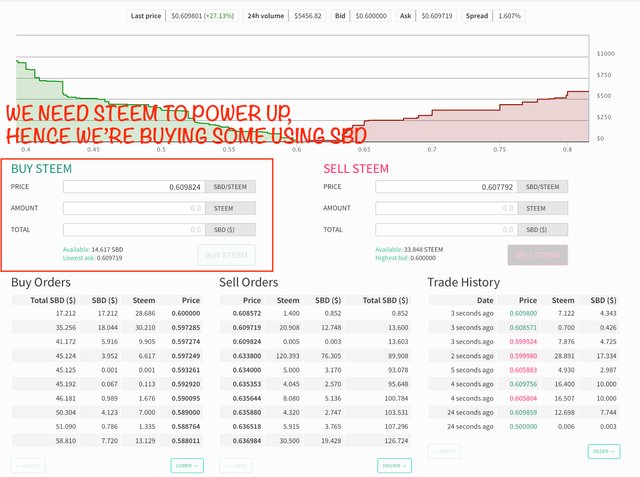Show higher sell orders with Higher button
Viewport: 640px width, 477px height.
394,466
